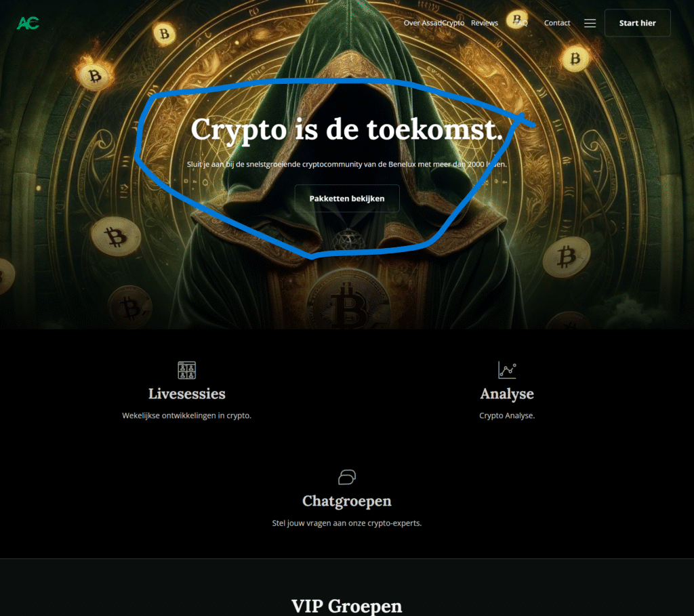This screenshot has height=616, width=694.
Task: Click the Chatgroepen speech bubbles icon
Action: [347, 477]
